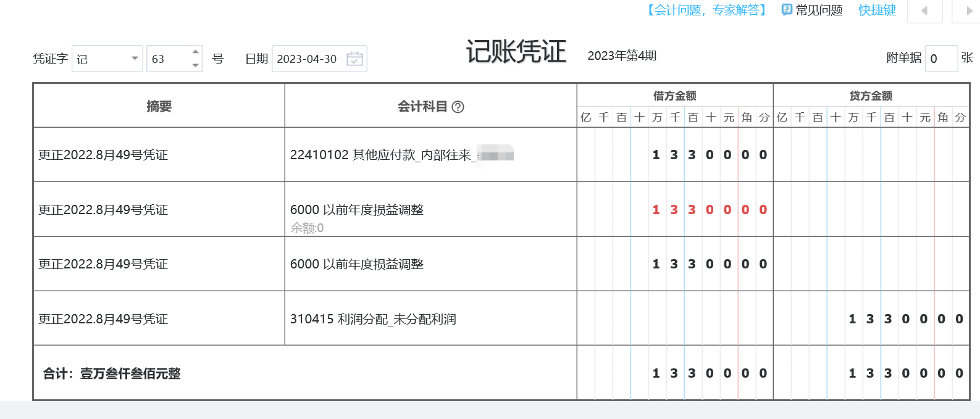The height and width of the screenshot is (419, 980).
Task: Click the help icon beside 会计科目
Action: tap(458, 107)
